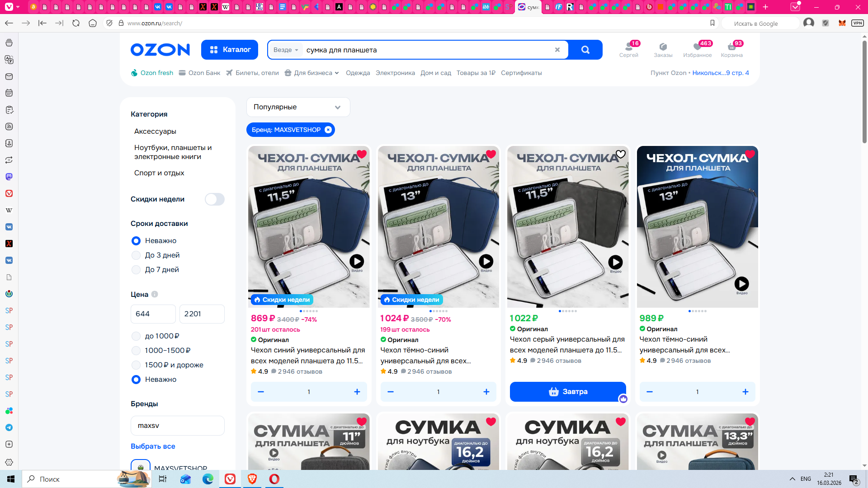Click the blue search magnifier button
The height and width of the screenshot is (488, 868).
click(x=585, y=50)
